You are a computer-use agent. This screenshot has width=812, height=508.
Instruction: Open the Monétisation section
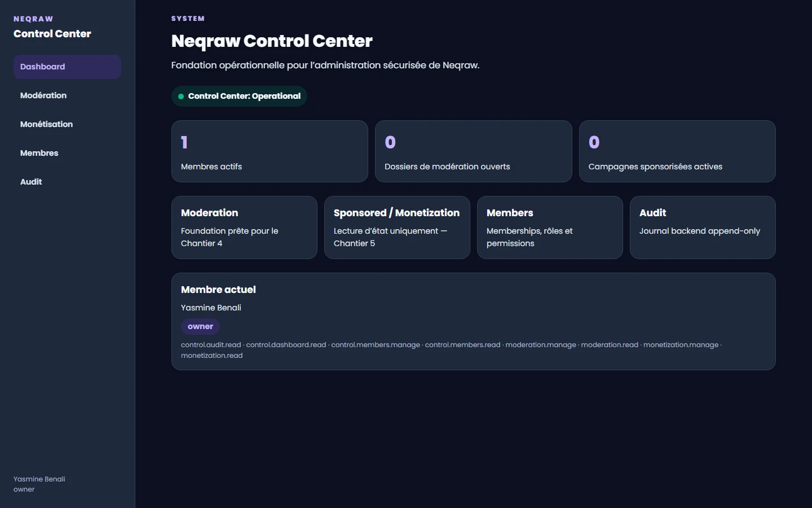pyautogui.click(x=67, y=124)
